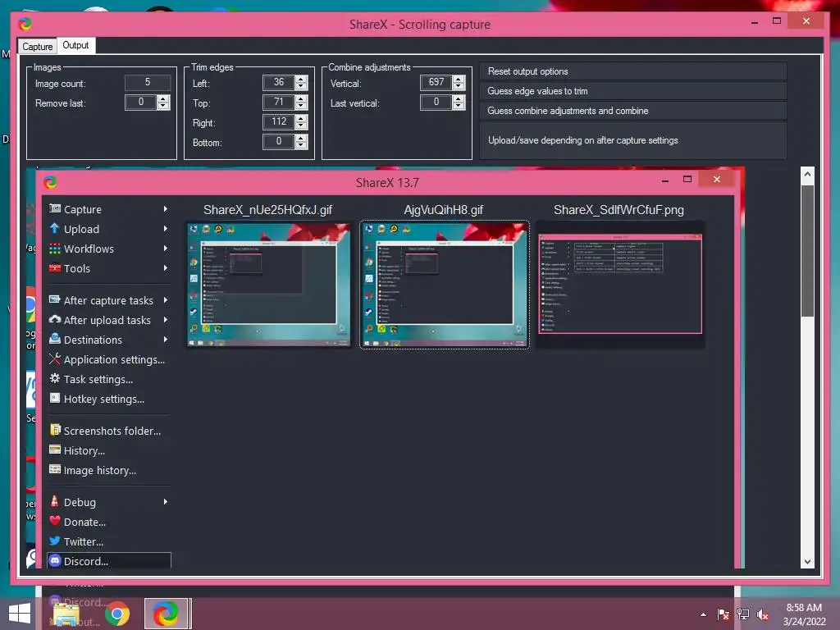
Task: Click the Vertical value field showing 697
Action: point(436,83)
